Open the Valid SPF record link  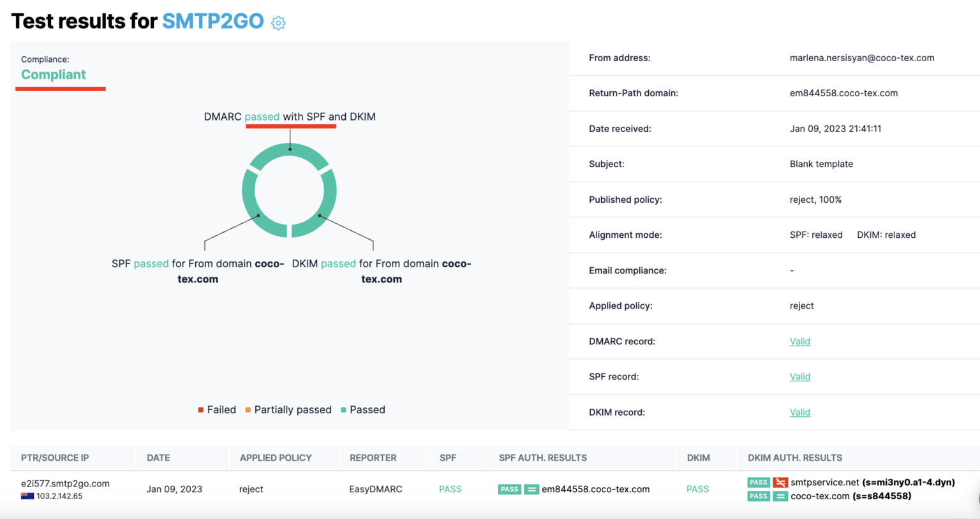(x=800, y=376)
